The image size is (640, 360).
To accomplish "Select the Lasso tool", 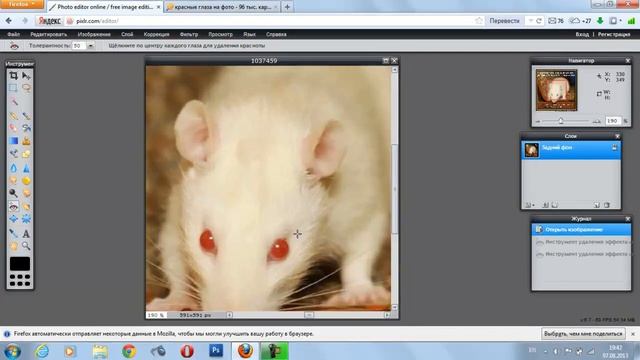I will (26, 88).
